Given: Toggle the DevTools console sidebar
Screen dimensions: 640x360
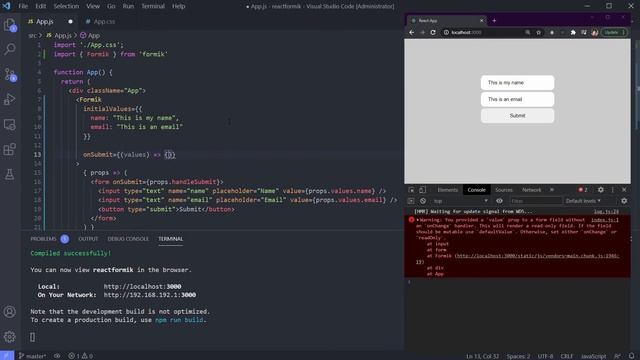Looking at the screenshot, I should click(411, 201).
